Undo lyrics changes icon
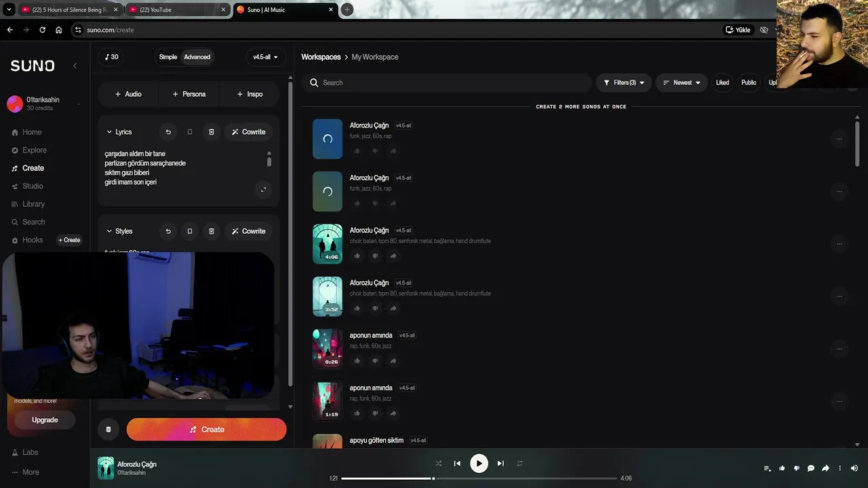The width and height of the screenshot is (868, 488). (x=168, y=132)
